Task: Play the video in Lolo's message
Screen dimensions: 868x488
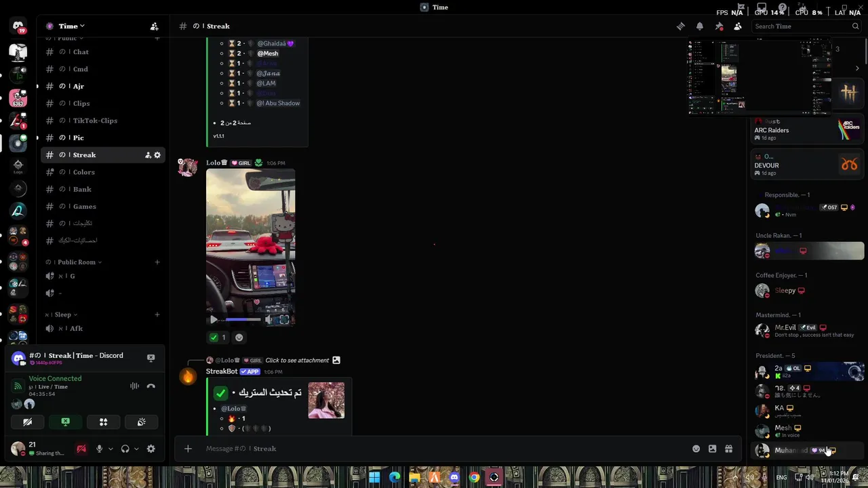Action: (x=214, y=320)
